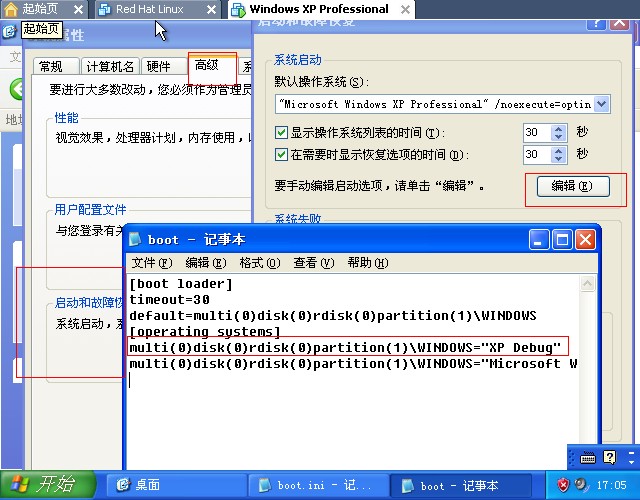Toggle 显示操作系统列表的时间 checkbox
This screenshot has height=500, width=640.
coord(281,132)
